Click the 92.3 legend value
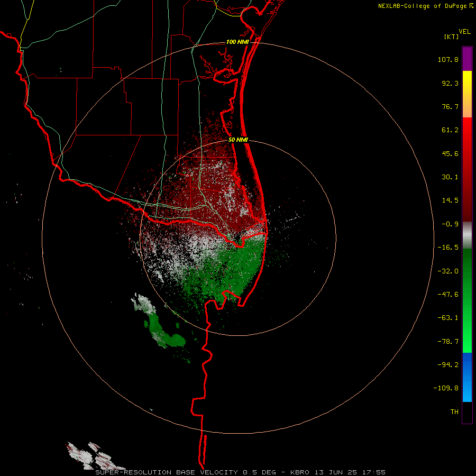This screenshot has height=476, width=476. [x=450, y=83]
